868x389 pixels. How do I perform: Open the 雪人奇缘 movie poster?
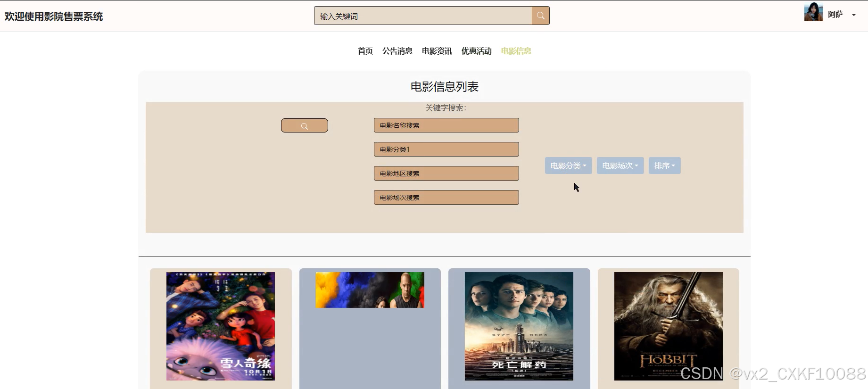tap(221, 326)
